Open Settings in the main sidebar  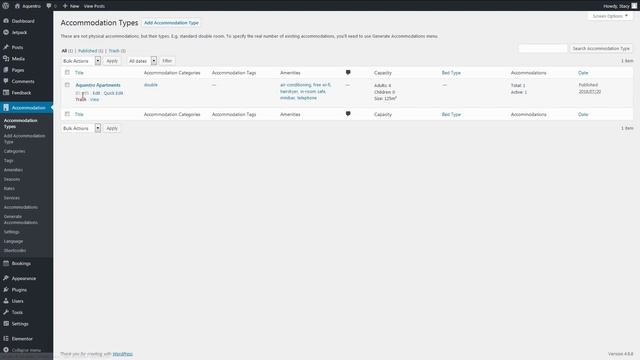(20, 324)
